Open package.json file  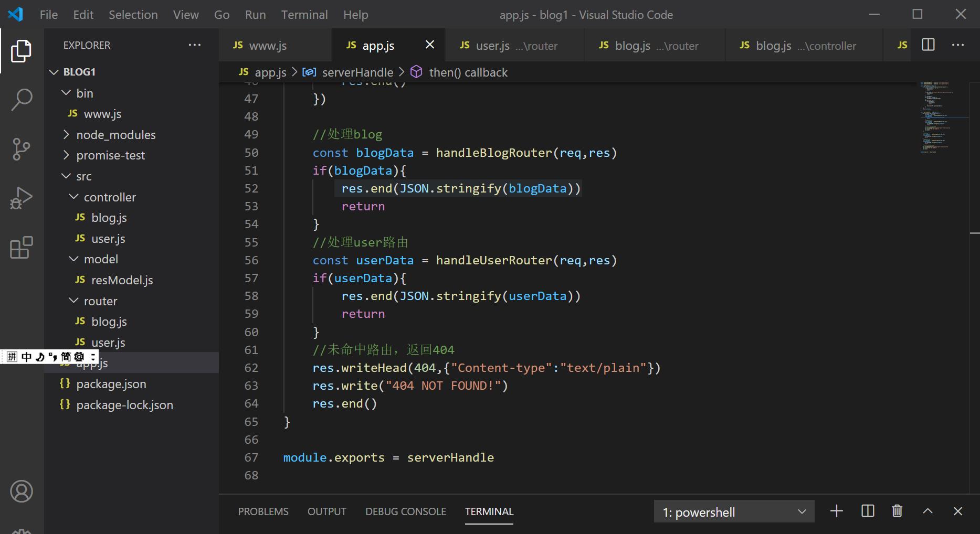point(131,384)
